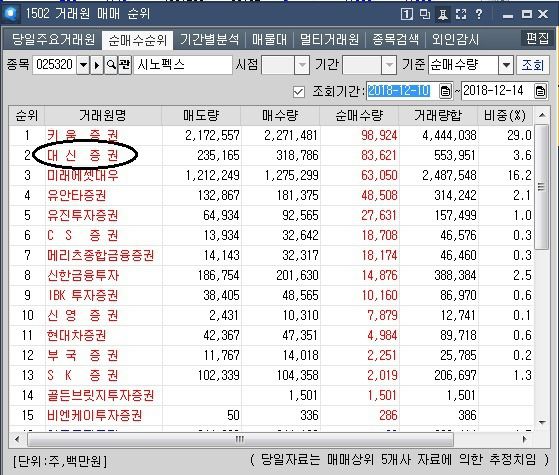
Task: Expand the 기간 dropdown
Action: [389, 65]
